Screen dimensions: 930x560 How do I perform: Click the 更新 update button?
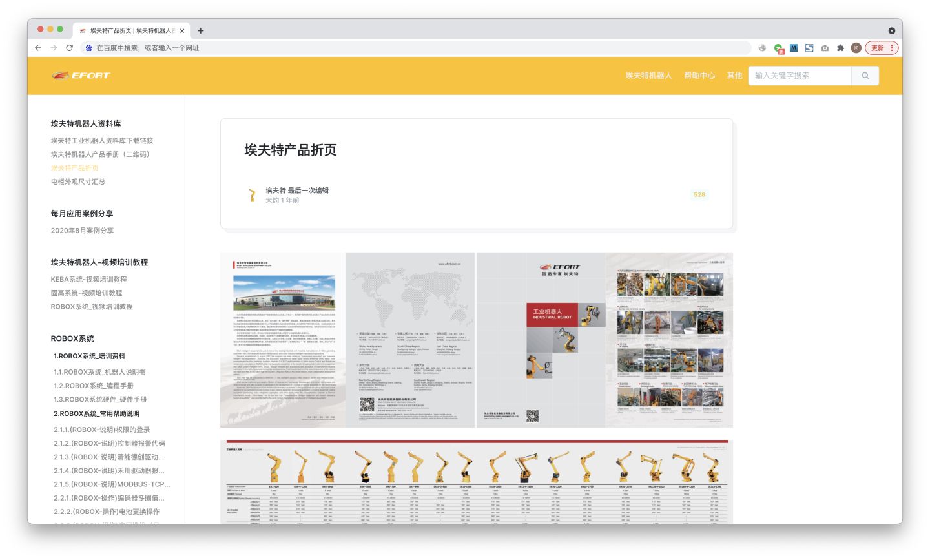(x=878, y=48)
